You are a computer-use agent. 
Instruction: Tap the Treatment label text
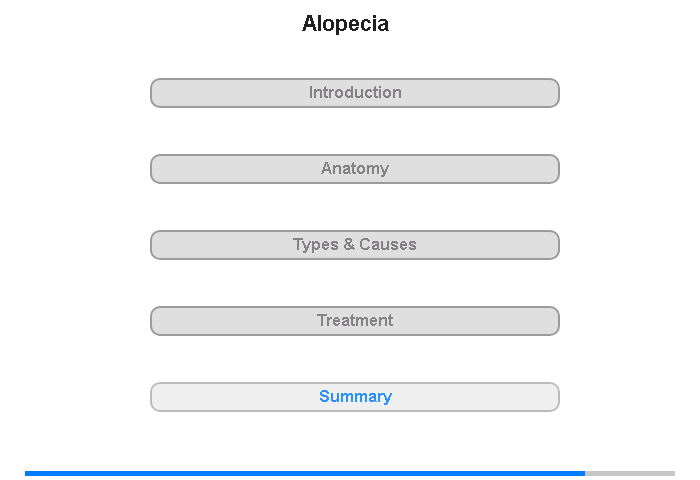(355, 320)
